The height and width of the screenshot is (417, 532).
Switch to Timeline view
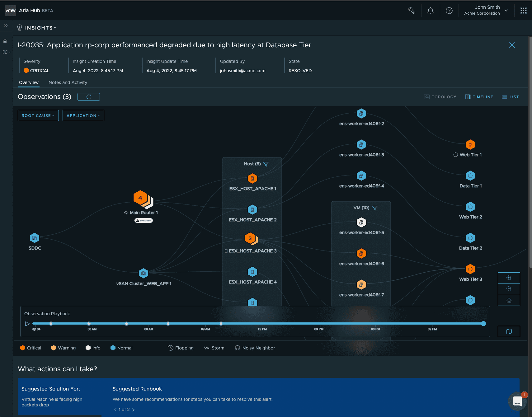tap(479, 97)
